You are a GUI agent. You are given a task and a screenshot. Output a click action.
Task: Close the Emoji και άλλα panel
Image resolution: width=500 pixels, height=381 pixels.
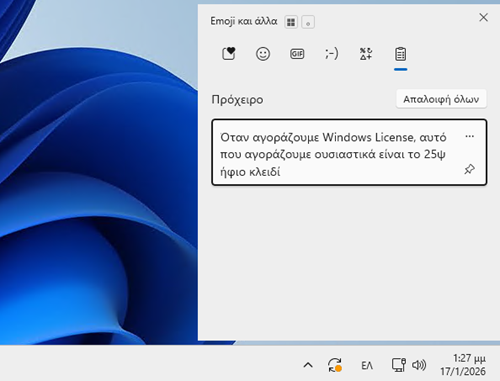(x=483, y=17)
